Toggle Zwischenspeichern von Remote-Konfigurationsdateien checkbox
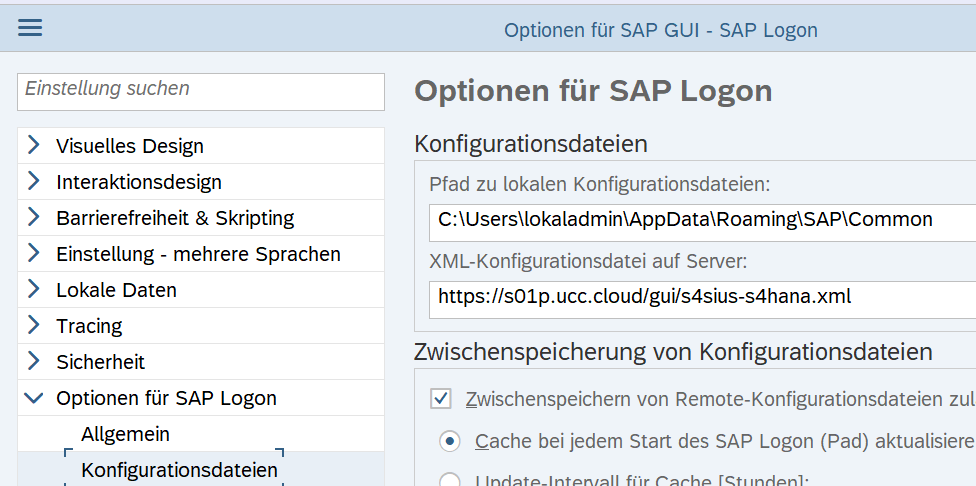Image resolution: width=976 pixels, height=486 pixels. (x=441, y=398)
